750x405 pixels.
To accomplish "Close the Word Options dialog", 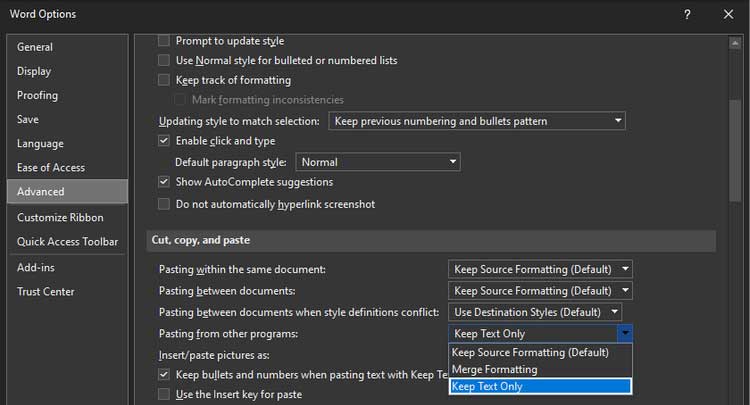I will click(x=728, y=15).
